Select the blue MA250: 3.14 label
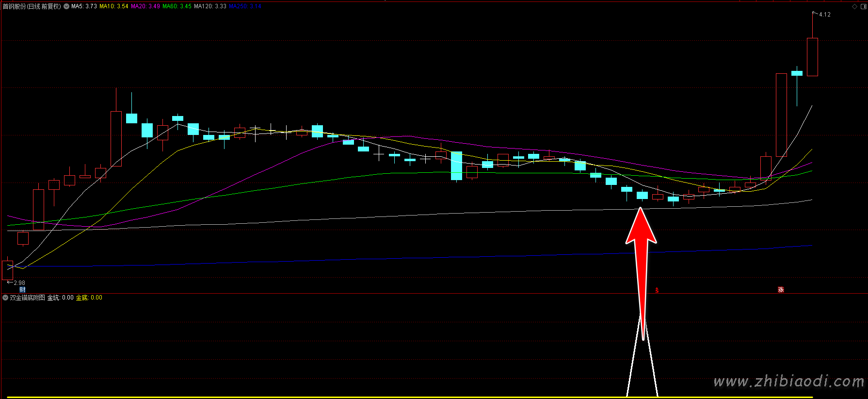The image size is (868, 399). click(x=245, y=6)
